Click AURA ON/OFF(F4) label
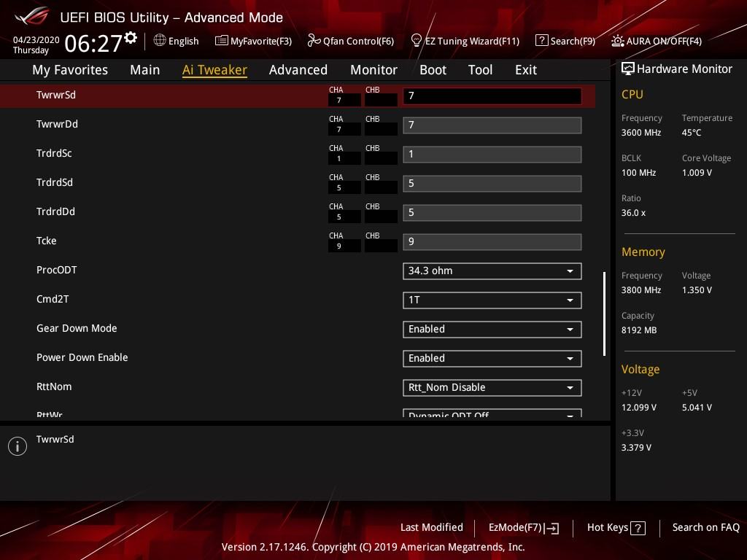747x560 pixels. coord(664,41)
